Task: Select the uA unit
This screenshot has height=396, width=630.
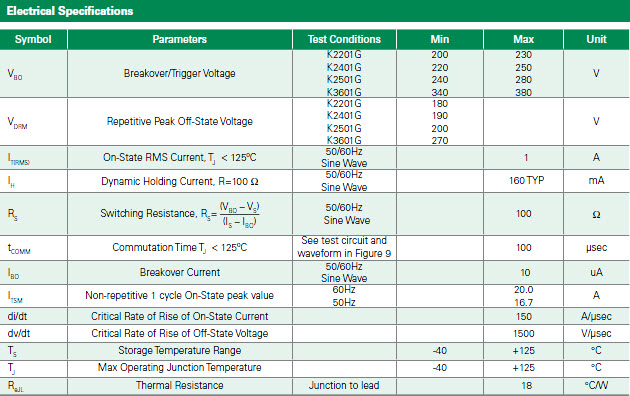Action: (596, 272)
